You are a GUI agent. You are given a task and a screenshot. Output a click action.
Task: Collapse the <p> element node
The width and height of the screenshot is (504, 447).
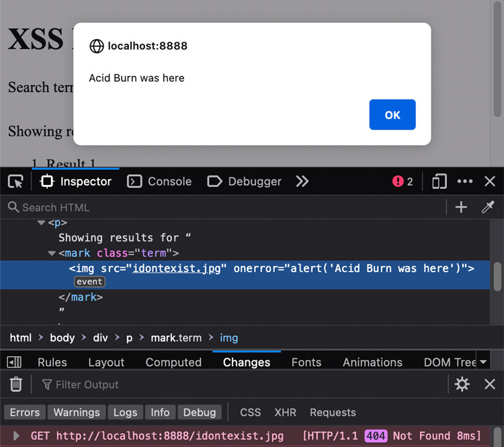tap(41, 222)
